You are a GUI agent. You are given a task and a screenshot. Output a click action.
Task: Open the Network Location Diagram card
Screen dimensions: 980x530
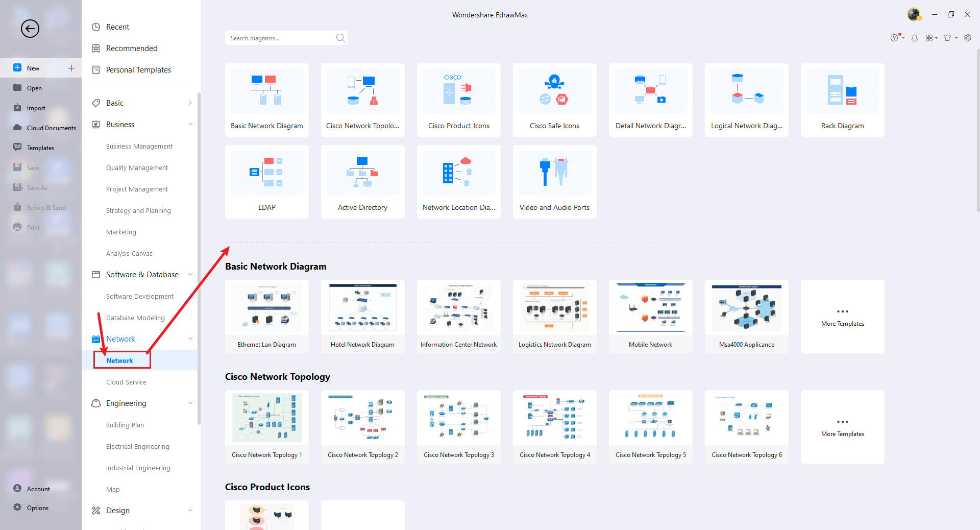coord(459,182)
